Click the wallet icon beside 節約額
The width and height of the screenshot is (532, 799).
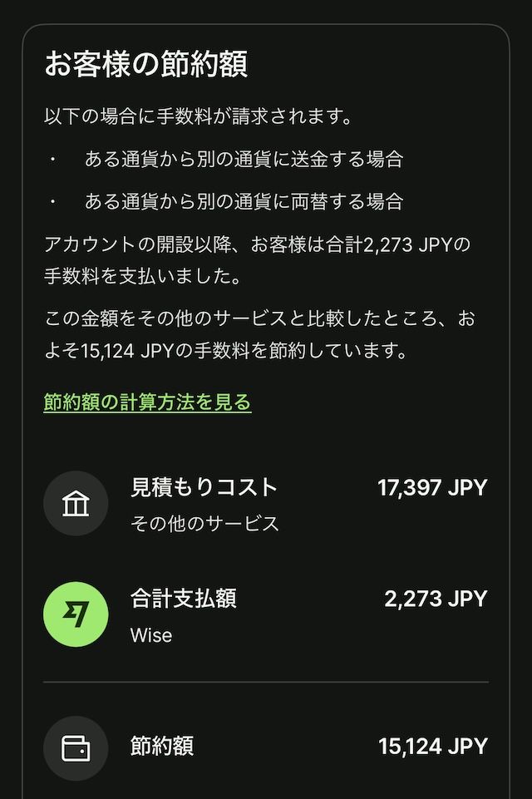(x=76, y=748)
